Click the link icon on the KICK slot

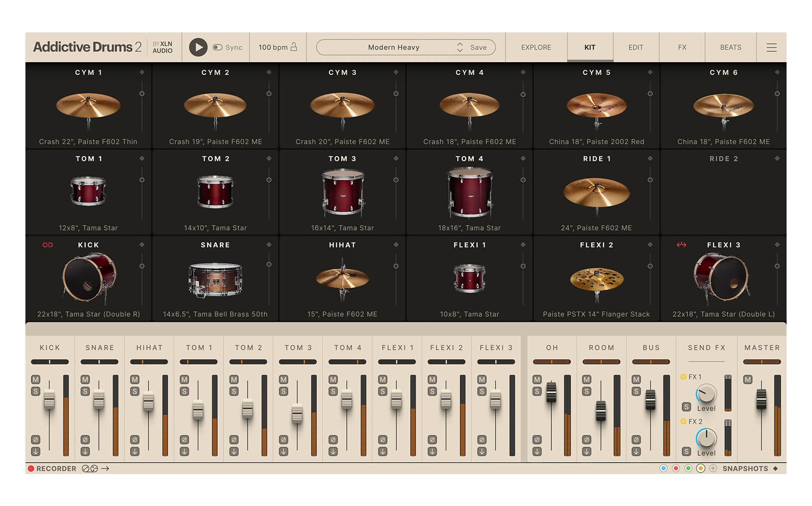(48, 245)
